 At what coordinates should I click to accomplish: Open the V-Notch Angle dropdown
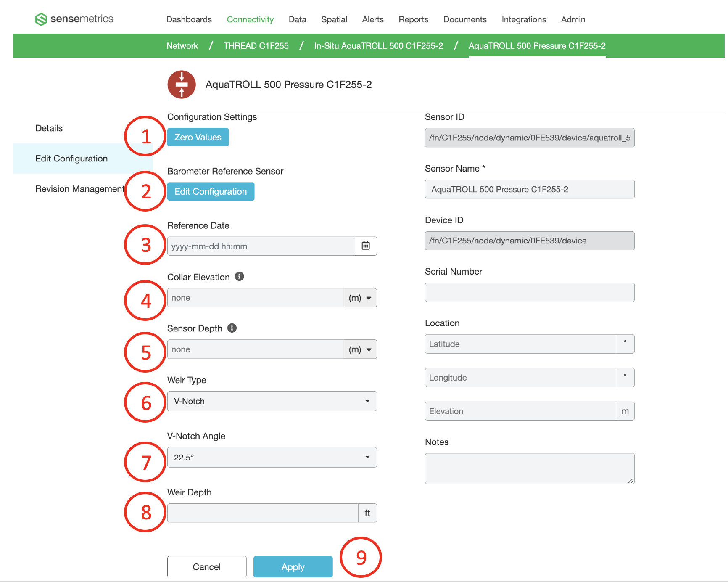(x=272, y=457)
